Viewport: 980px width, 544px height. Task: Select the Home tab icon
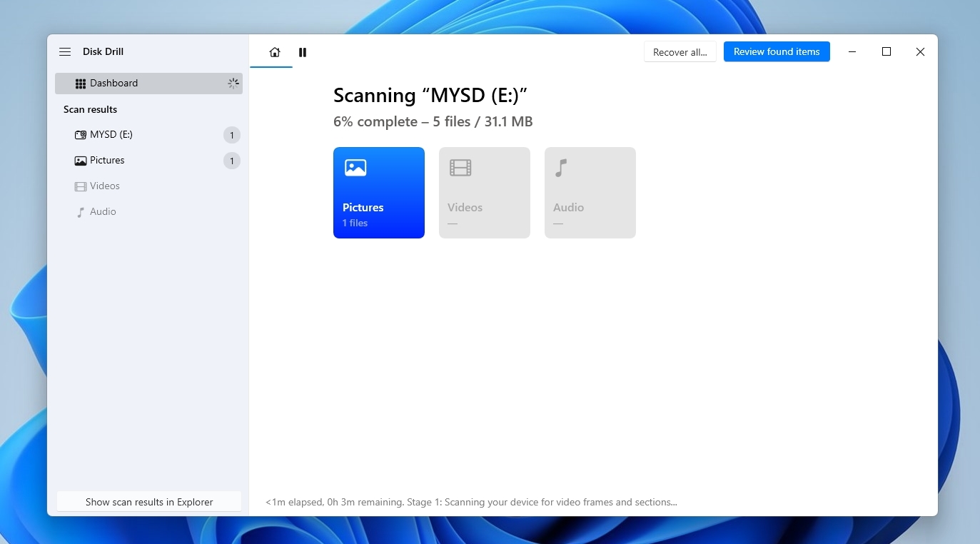275,51
